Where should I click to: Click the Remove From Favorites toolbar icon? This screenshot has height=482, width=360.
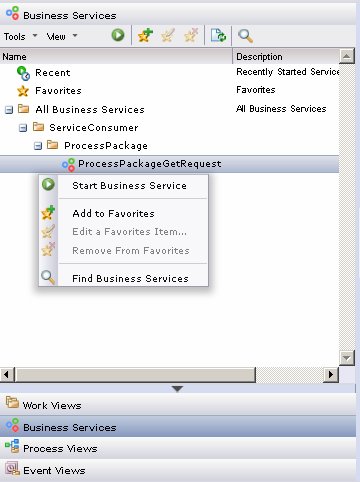[x=191, y=35]
